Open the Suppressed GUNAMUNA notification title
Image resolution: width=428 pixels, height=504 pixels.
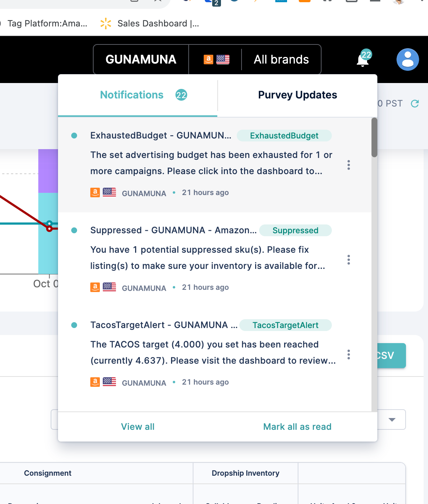[x=173, y=230]
